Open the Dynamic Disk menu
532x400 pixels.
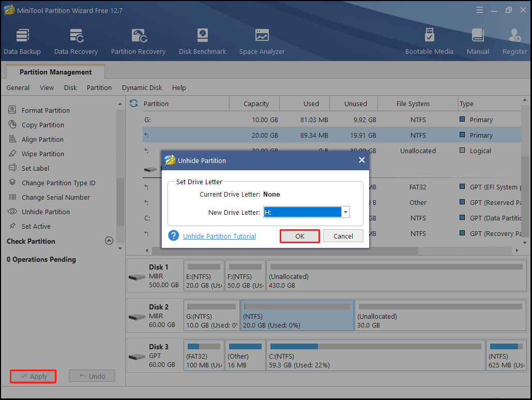click(x=142, y=87)
